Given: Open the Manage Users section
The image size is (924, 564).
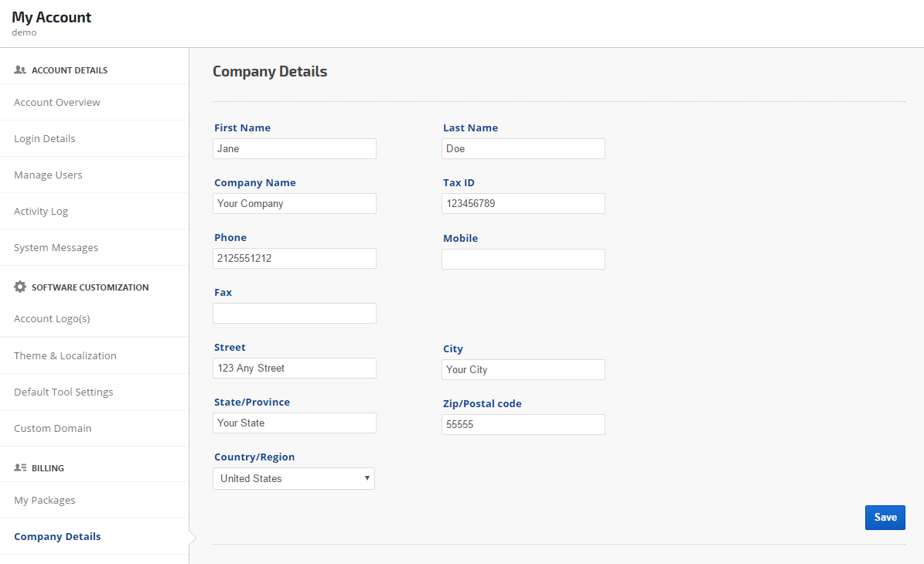Looking at the screenshot, I should tap(48, 175).
